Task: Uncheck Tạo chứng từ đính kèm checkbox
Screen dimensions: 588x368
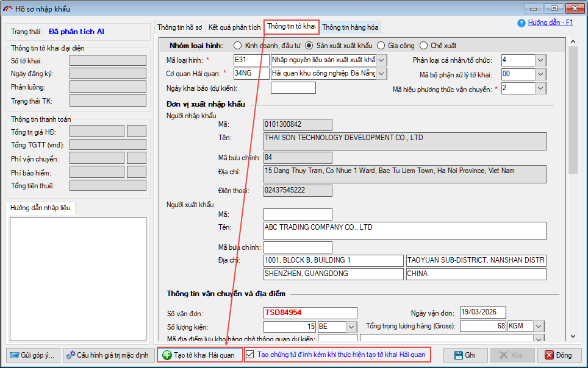Action: [250, 355]
